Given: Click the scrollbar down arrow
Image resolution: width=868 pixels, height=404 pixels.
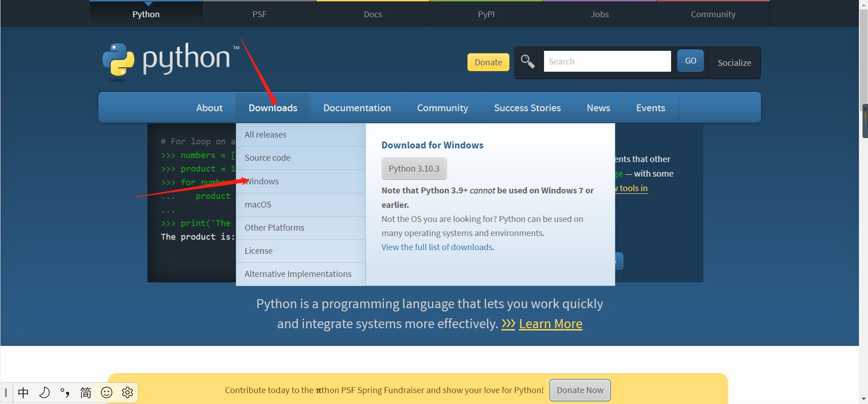Looking at the screenshot, I should [x=863, y=399].
